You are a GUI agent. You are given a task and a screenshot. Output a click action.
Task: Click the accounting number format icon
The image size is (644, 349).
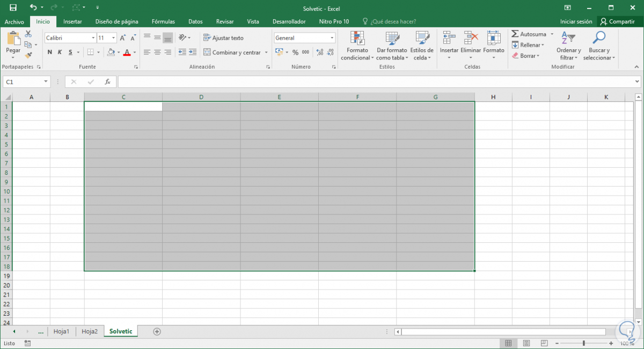pyautogui.click(x=279, y=52)
